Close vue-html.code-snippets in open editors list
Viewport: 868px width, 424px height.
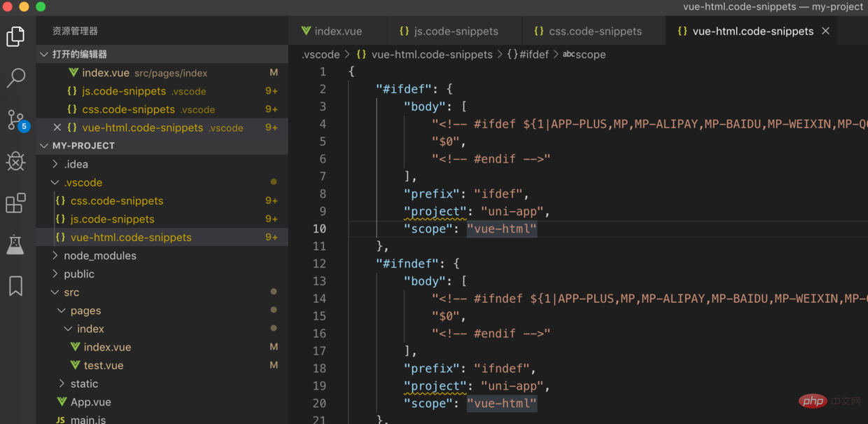57,128
